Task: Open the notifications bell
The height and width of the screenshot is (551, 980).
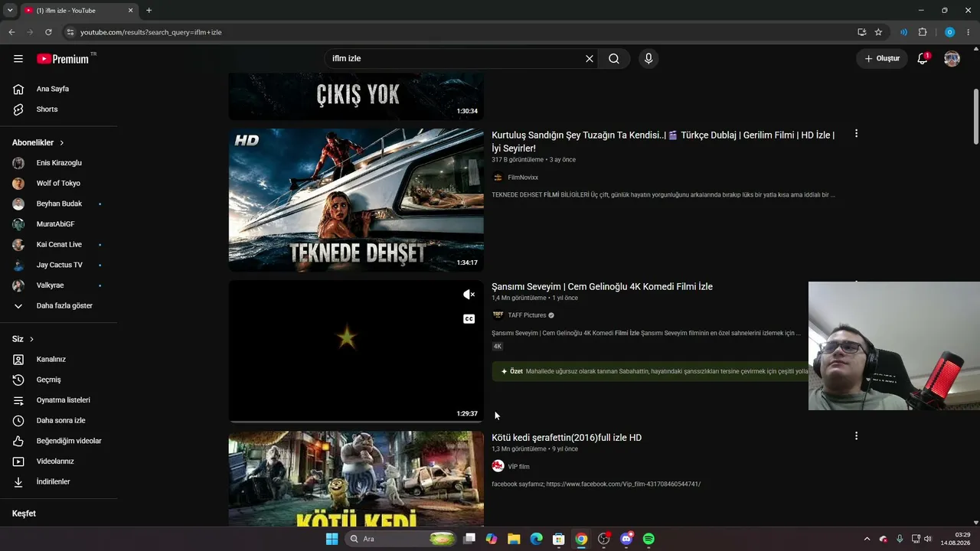Action: 923,59
